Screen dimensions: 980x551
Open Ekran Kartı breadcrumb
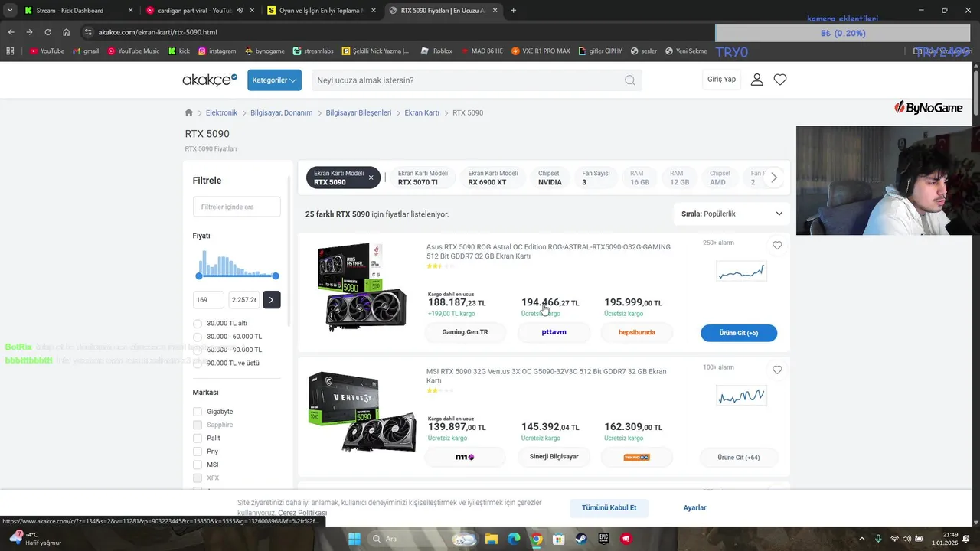[422, 112]
